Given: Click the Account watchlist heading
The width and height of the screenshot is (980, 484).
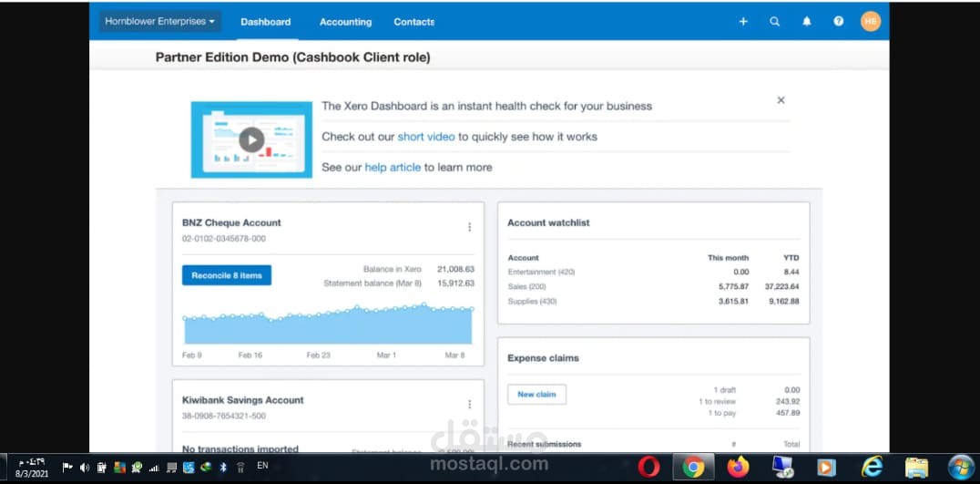Looking at the screenshot, I should pos(548,222).
